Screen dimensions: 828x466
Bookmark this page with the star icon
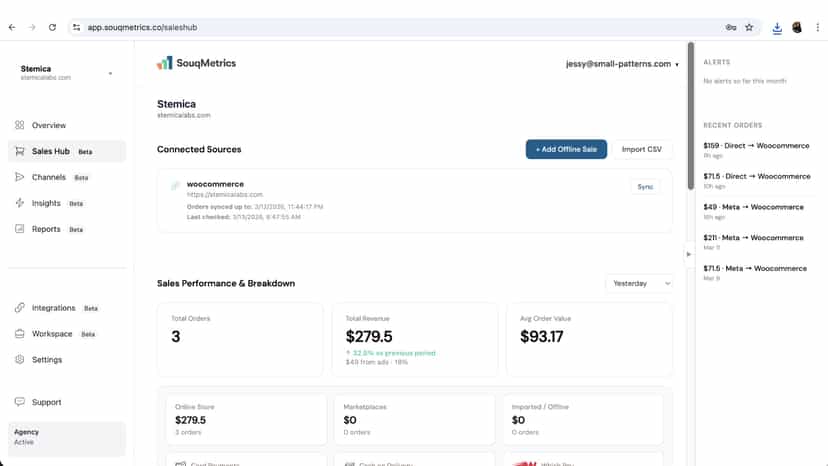tap(749, 27)
